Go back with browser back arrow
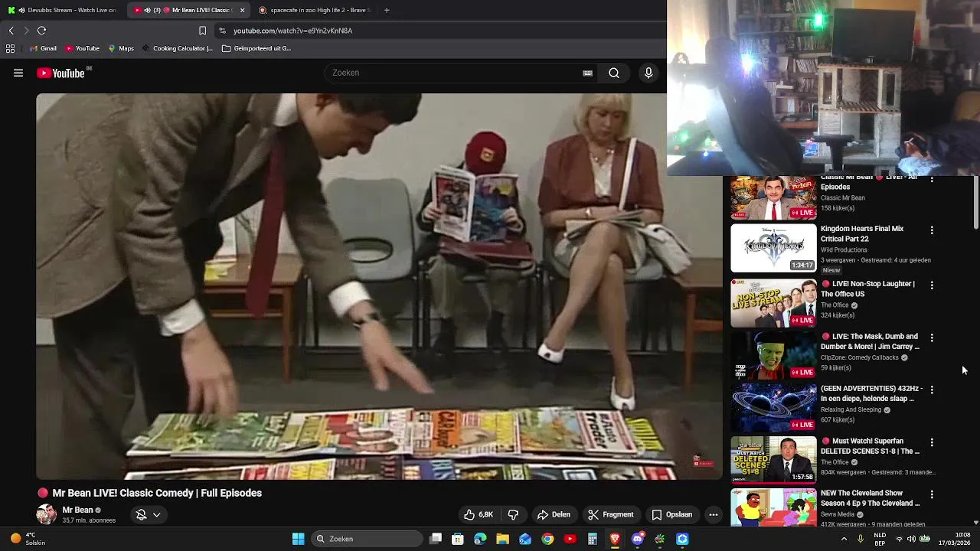Image resolution: width=980 pixels, height=551 pixels. click(x=11, y=31)
